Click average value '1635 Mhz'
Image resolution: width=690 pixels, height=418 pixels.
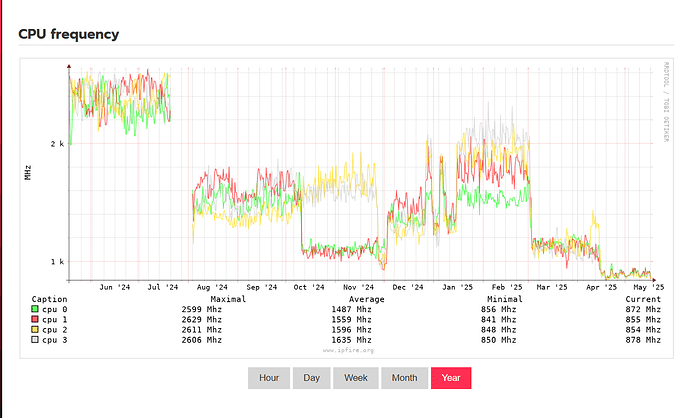(351, 340)
